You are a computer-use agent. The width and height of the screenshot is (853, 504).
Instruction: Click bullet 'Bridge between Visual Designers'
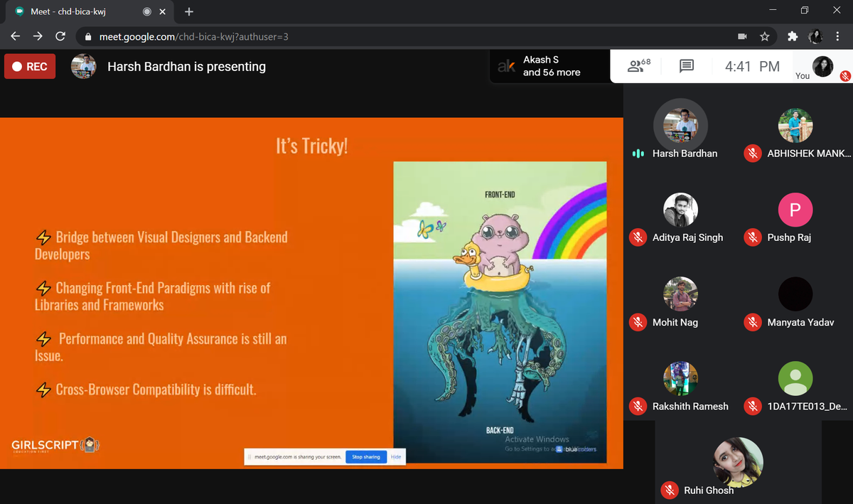coord(161,245)
